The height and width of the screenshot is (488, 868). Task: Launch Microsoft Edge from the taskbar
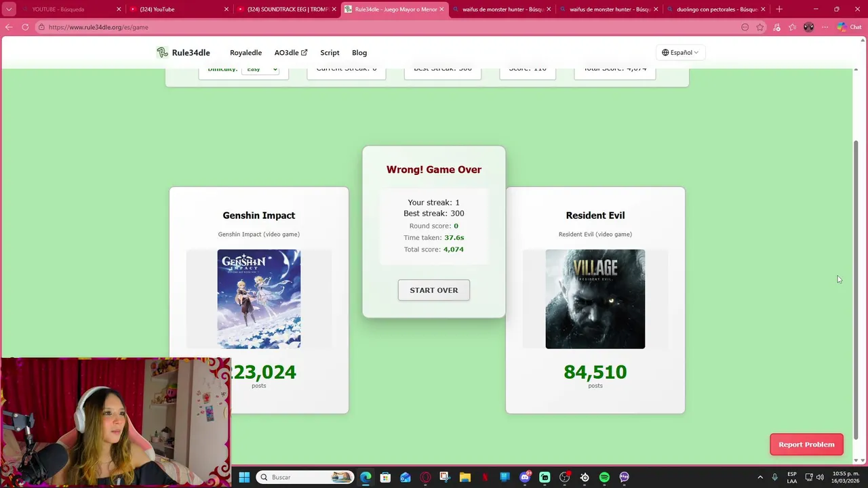tap(366, 477)
